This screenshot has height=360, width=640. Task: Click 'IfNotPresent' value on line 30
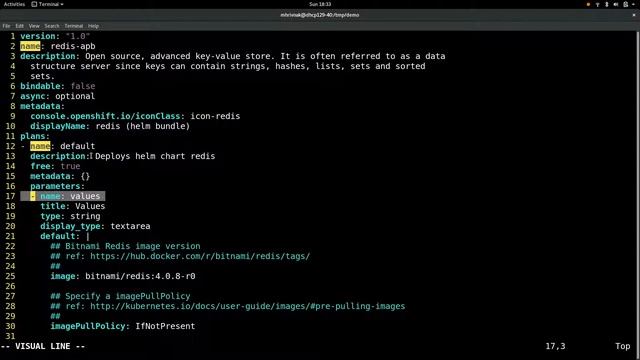165,326
